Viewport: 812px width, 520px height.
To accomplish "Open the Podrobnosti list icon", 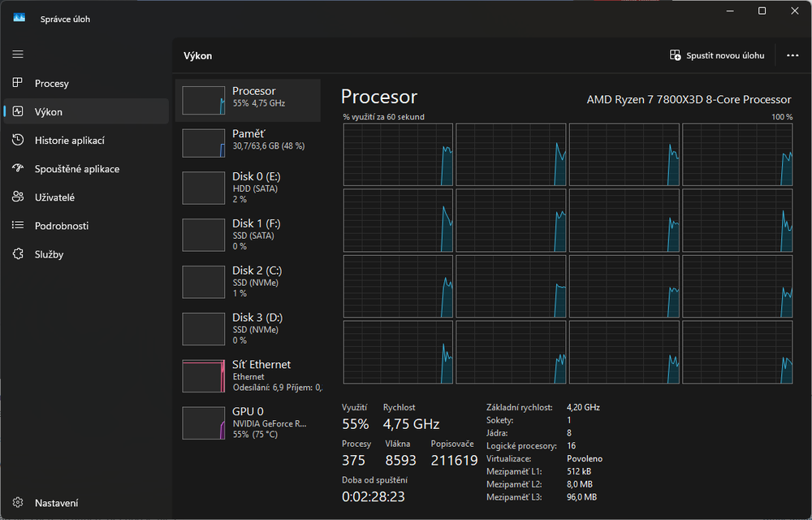I will [18, 226].
